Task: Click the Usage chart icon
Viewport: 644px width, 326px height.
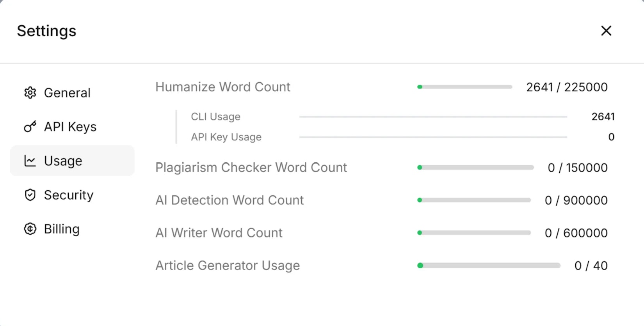Action: coord(30,161)
